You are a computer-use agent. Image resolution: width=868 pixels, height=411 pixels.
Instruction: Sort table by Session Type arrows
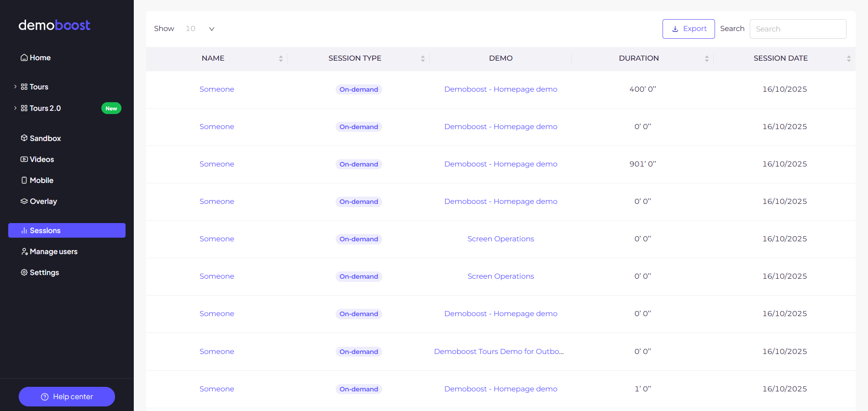click(423, 58)
